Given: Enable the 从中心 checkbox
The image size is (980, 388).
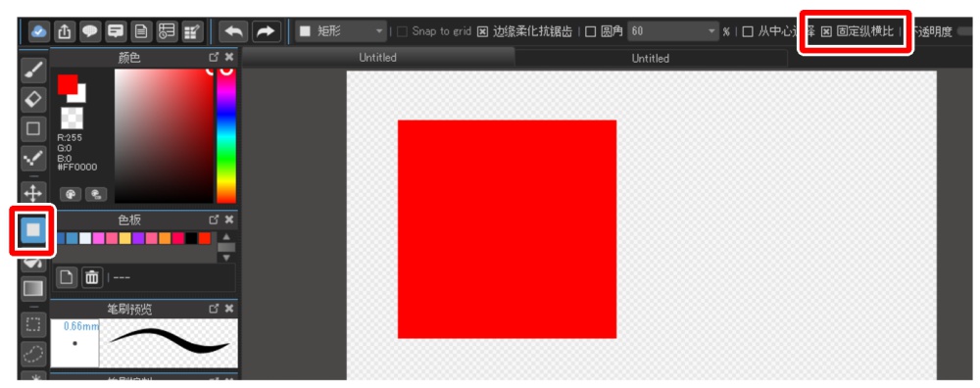Looking at the screenshot, I should (748, 32).
